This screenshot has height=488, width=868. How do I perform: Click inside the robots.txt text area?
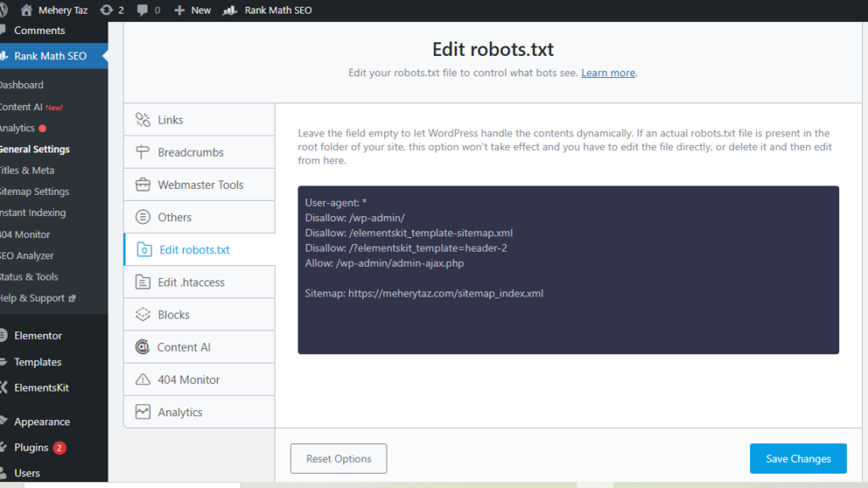coord(568,270)
